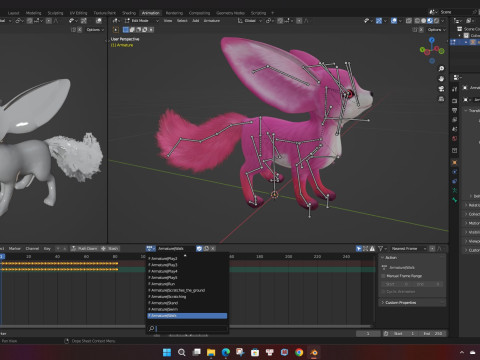480x360 pixels.
Task: Click the frame End value field
Action: [x=433, y=333]
